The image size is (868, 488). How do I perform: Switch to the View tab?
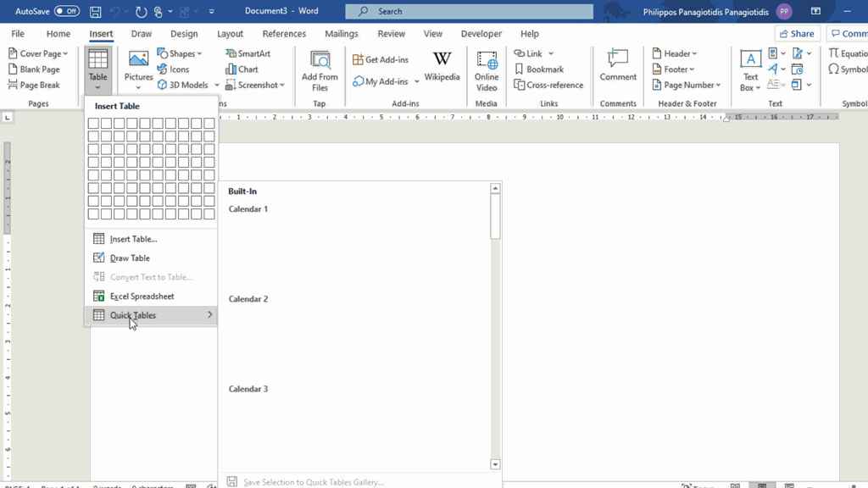coord(433,34)
